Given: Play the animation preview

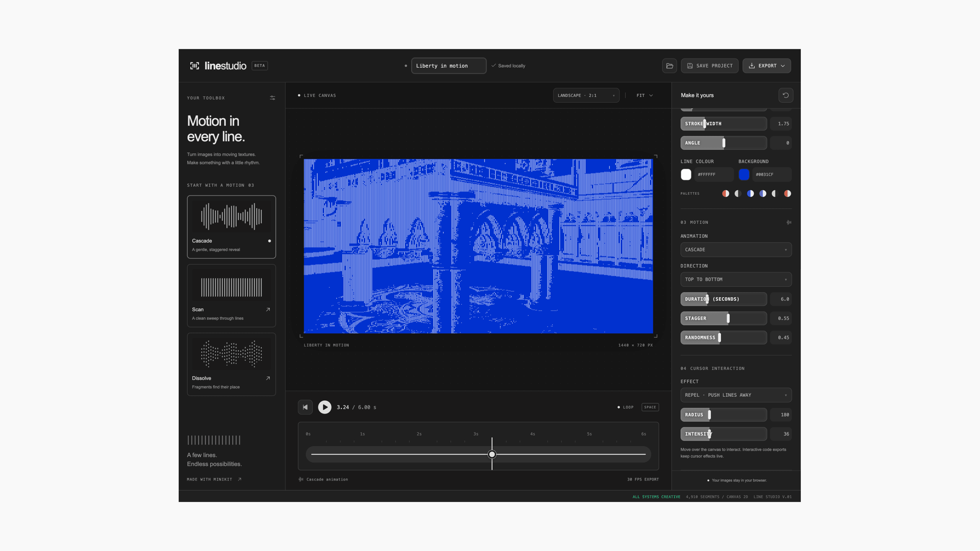Looking at the screenshot, I should click(x=325, y=407).
